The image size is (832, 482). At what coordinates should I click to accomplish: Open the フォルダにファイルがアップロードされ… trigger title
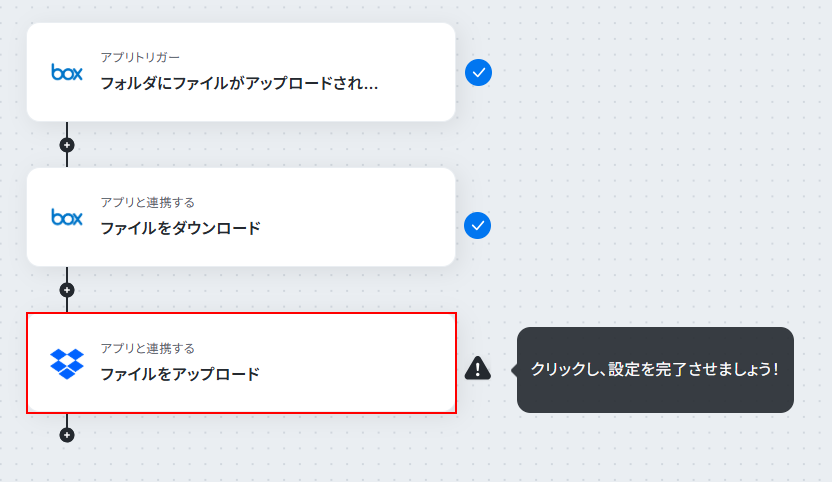click(x=239, y=83)
